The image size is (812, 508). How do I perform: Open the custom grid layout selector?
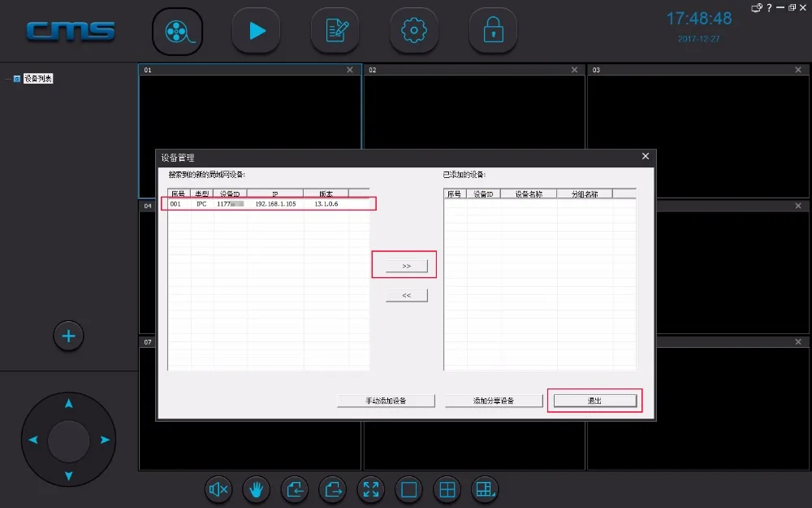[485, 489]
